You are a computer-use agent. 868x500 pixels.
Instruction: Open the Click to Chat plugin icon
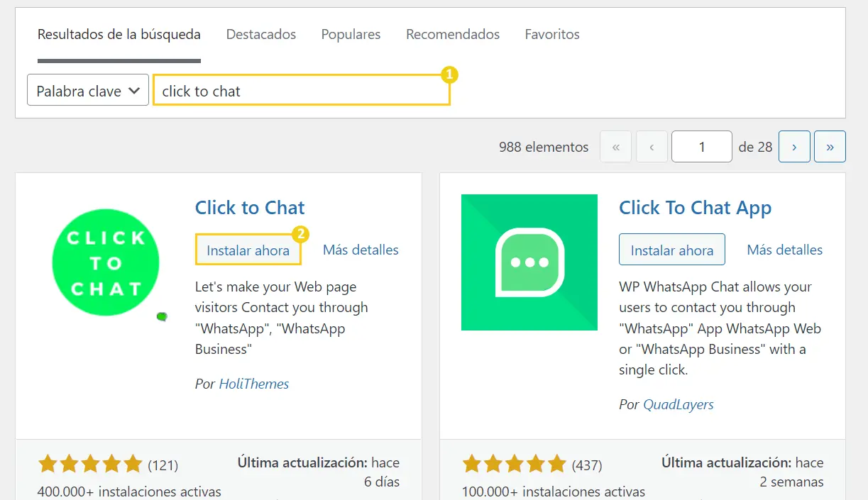point(106,262)
